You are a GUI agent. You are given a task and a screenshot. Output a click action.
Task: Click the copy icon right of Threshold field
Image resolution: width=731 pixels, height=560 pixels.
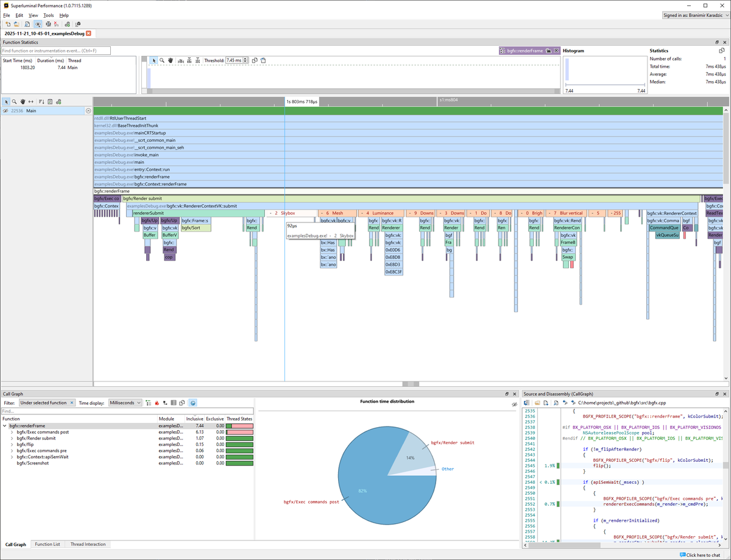coord(255,60)
